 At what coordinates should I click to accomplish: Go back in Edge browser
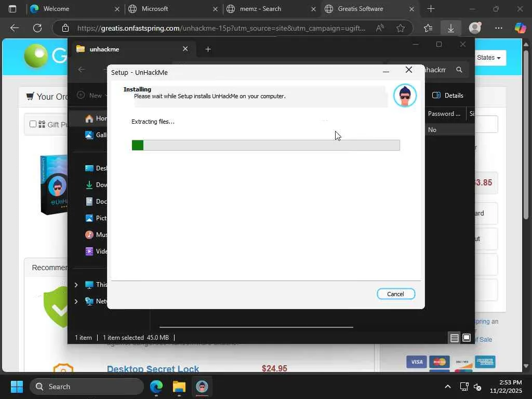[x=14, y=28]
